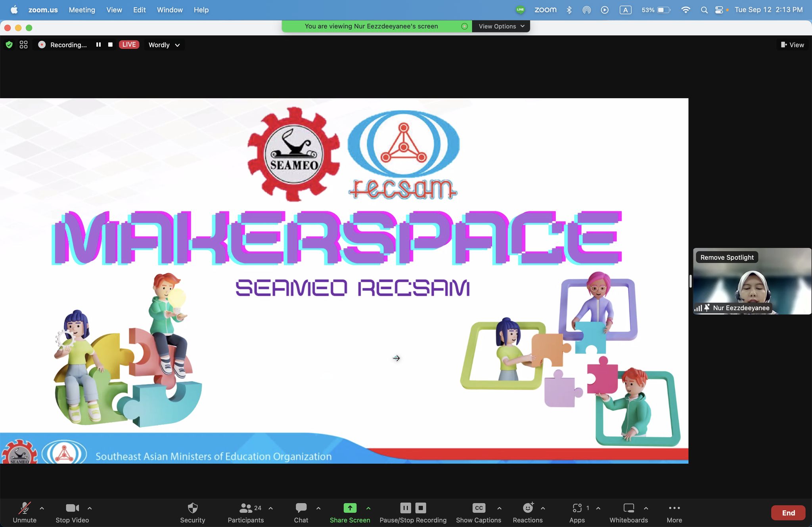Stop the video camera

72,513
